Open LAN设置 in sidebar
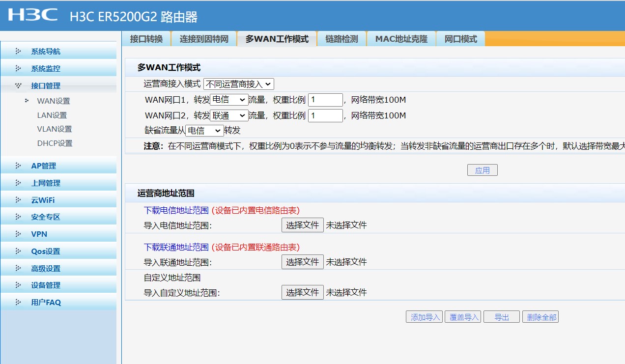Viewport: 625px width, 364px height. pos(52,115)
